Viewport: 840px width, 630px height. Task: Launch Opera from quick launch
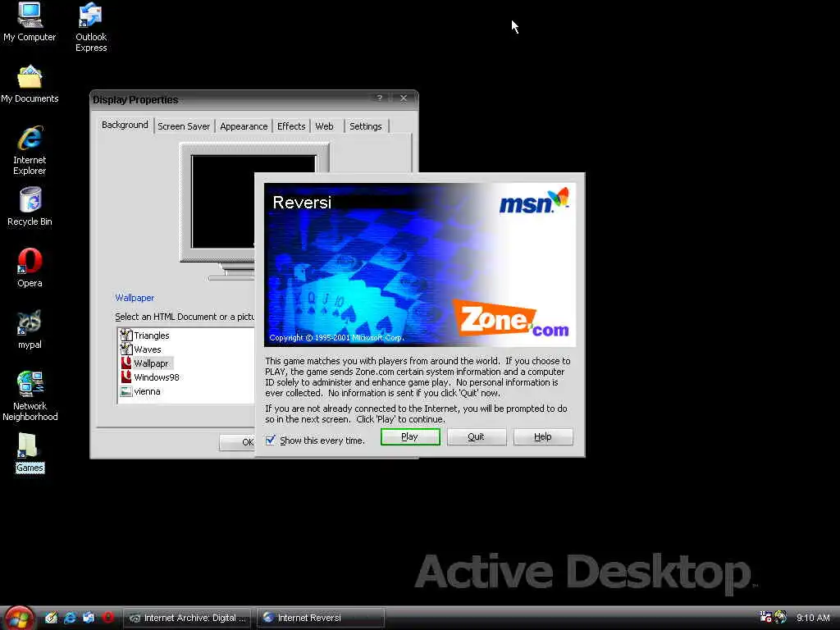click(x=107, y=618)
